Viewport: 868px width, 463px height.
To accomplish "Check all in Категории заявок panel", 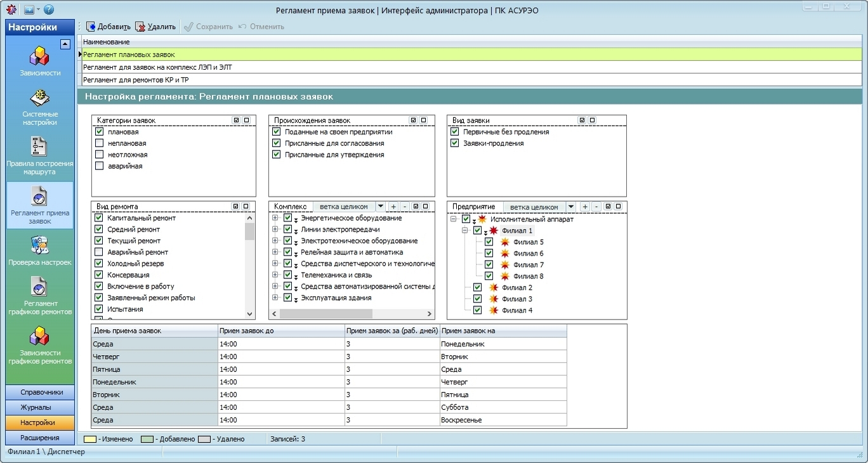I will pyautogui.click(x=236, y=121).
